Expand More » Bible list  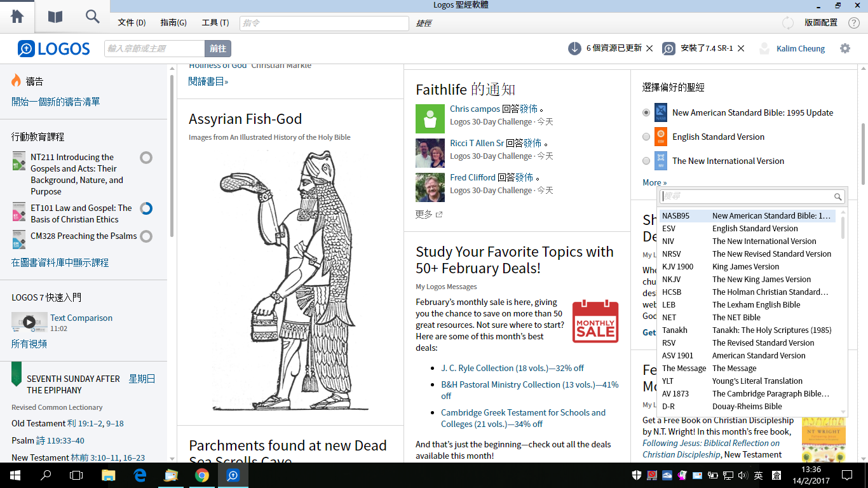[x=654, y=182]
